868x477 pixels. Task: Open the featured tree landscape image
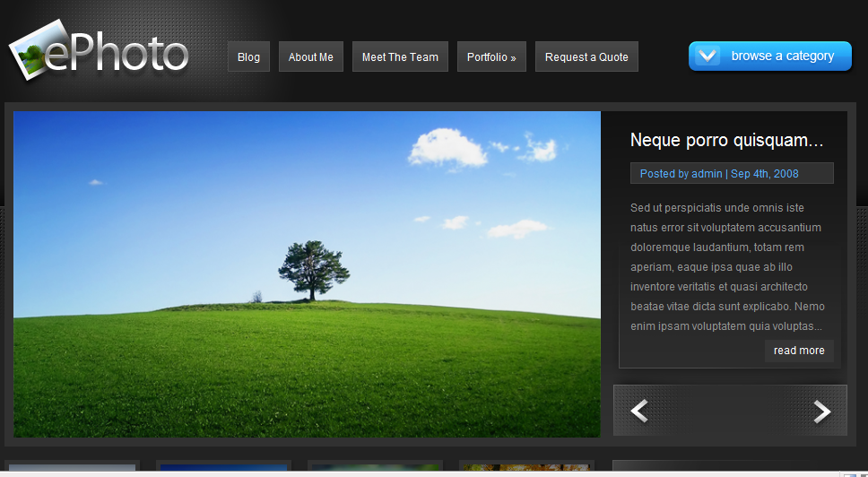click(307, 273)
